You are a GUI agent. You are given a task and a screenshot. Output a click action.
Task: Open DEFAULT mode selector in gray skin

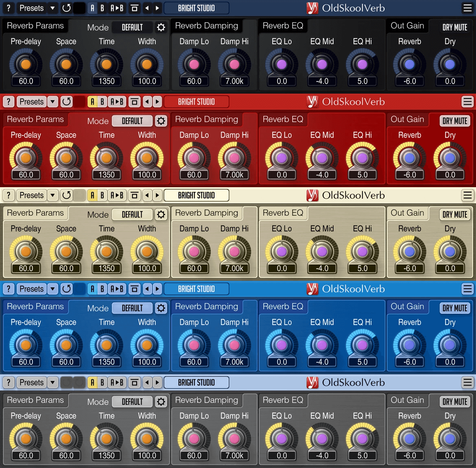tap(132, 402)
